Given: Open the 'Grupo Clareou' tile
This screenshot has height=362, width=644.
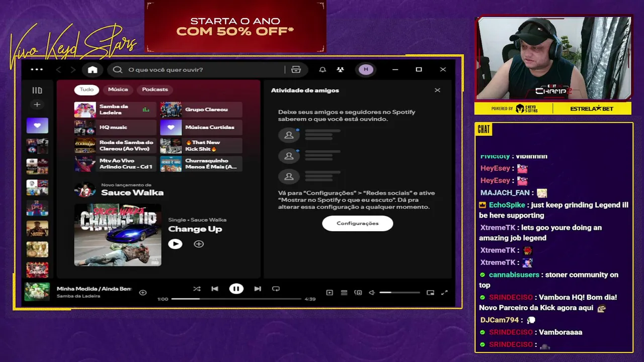Looking at the screenshot, I should pos(201,110).
